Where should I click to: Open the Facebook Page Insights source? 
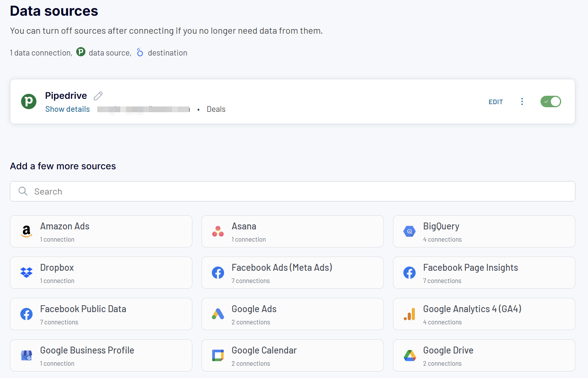(484, 273)
